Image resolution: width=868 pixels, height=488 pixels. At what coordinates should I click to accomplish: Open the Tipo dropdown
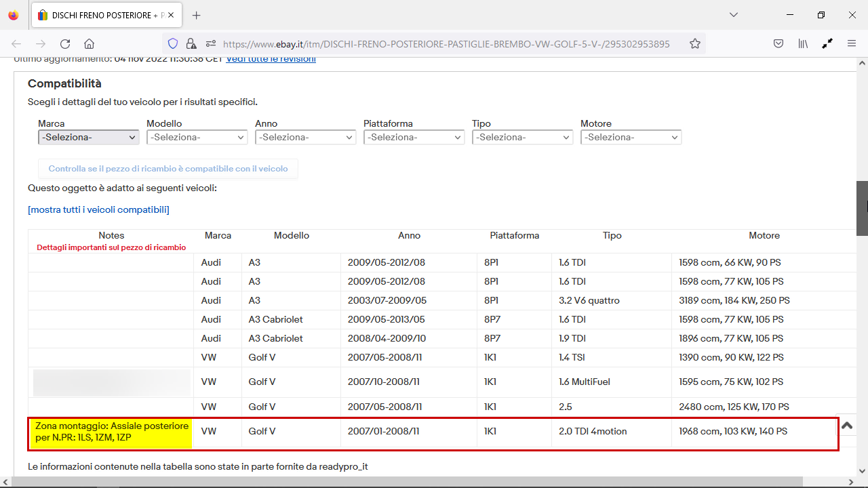click(523, 137)
